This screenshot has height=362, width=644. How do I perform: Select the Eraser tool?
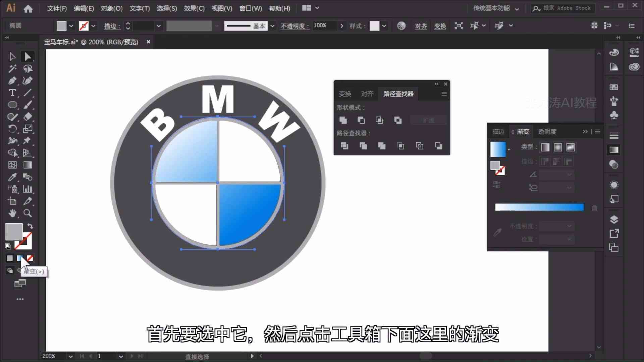[28, 117]
